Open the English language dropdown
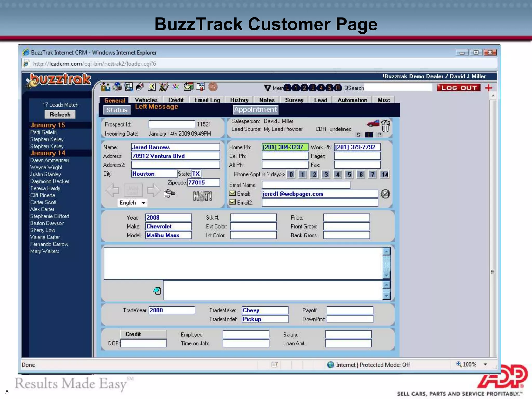The height and width of the screenshot is (399, 532). tap(133, 203)
